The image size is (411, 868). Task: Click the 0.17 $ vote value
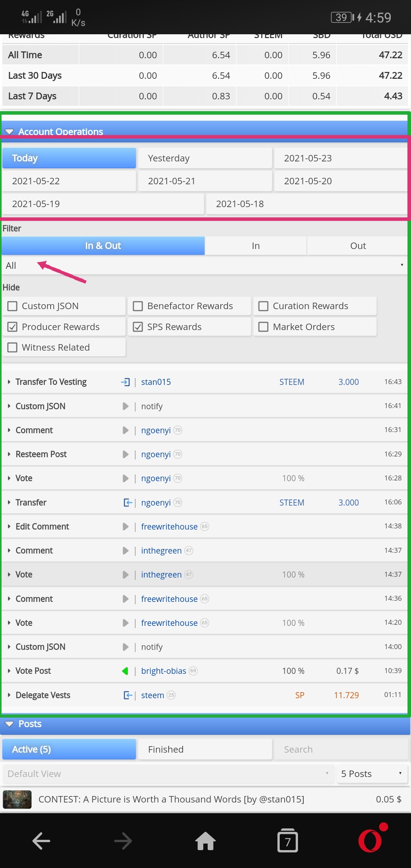[x=347, y=671]
